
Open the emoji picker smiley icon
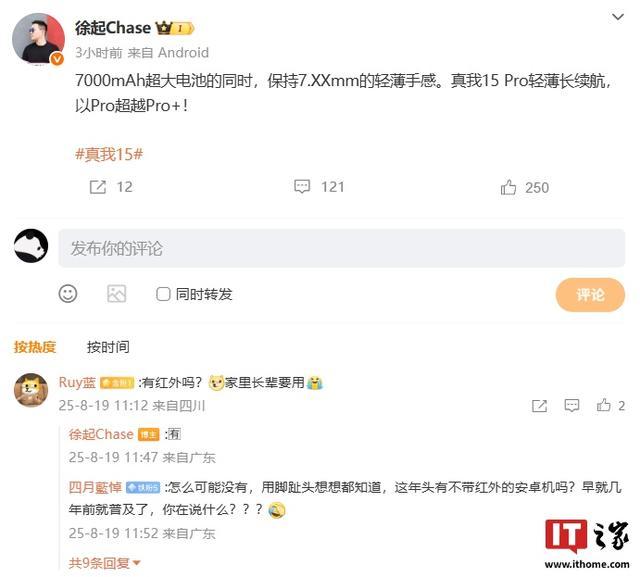click(68, 293)
